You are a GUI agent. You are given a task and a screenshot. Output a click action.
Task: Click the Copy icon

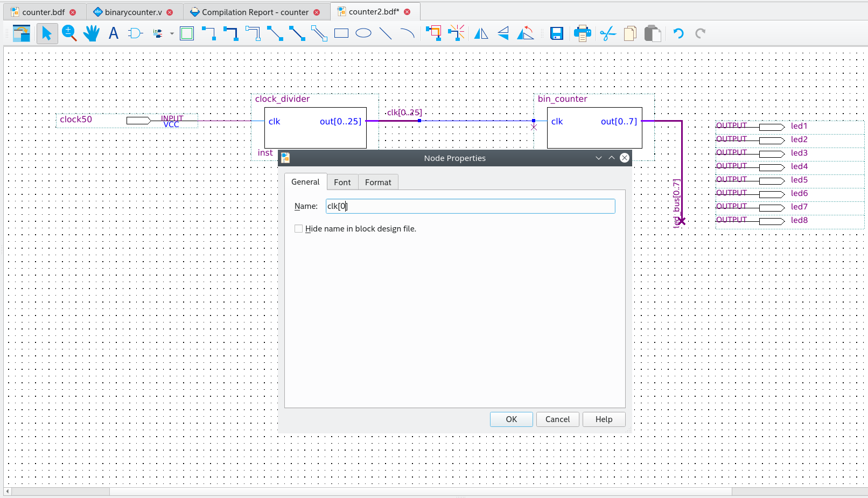(x=630, y=33)
